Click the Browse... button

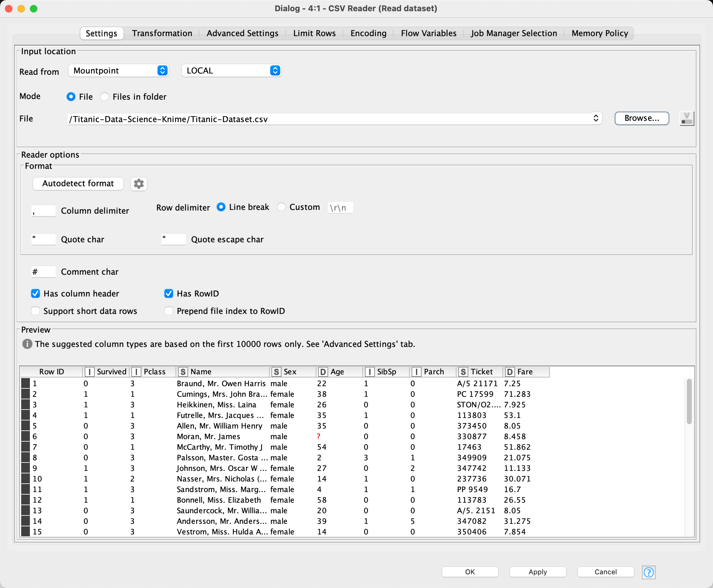click(x=641, y=119)
